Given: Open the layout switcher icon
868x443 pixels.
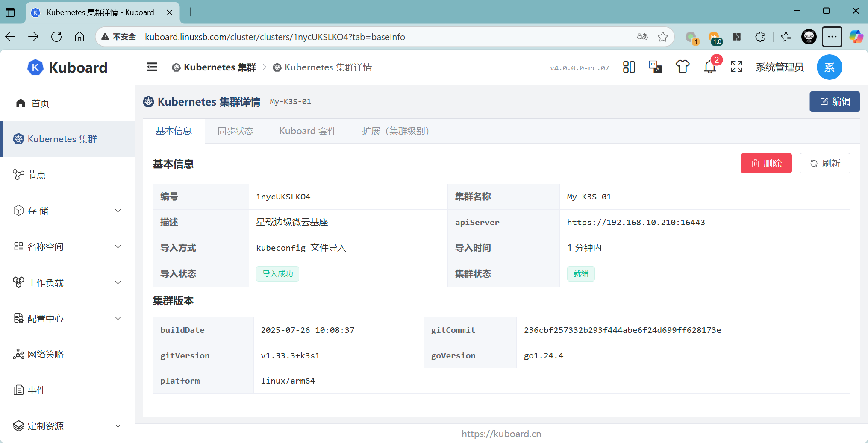Looking at the screenshot, I should pos(629,67).
